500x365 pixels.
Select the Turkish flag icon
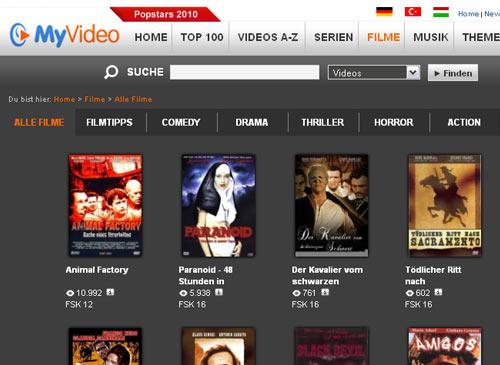click(x=413, y=12)
